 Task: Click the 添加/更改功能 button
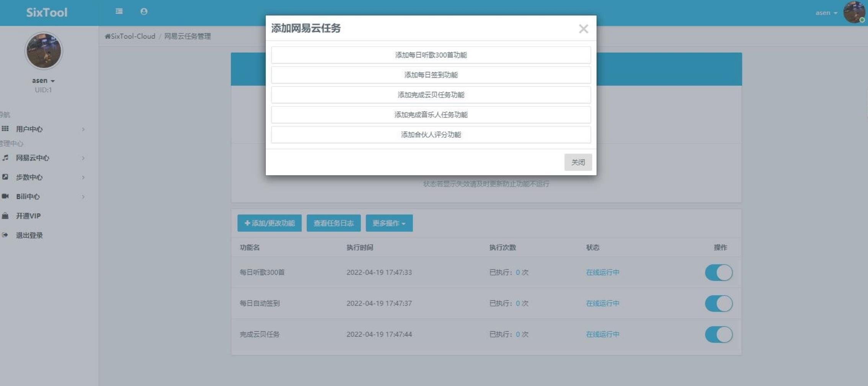(269, 223)
